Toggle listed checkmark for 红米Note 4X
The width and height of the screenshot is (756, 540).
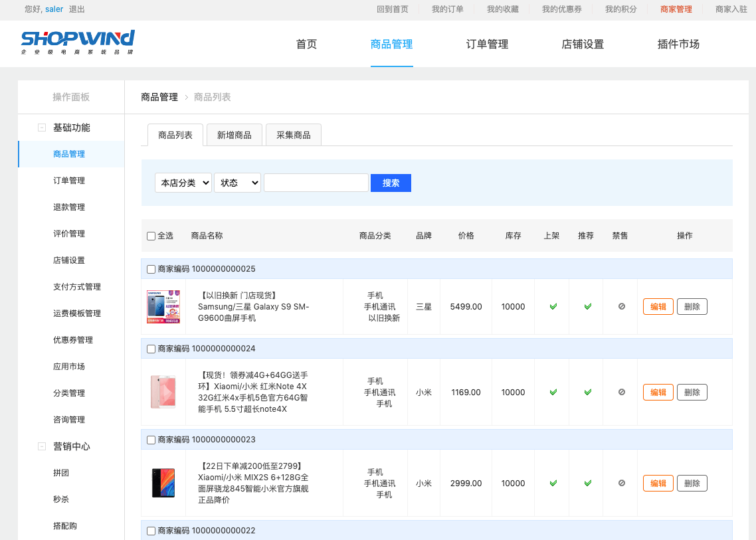pos(553,393)
